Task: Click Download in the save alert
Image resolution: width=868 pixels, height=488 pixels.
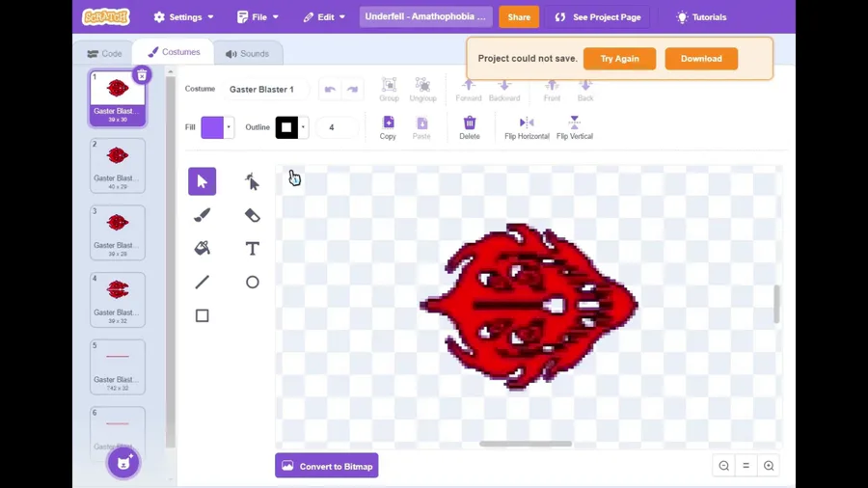Action: click(x=701, y=59)
